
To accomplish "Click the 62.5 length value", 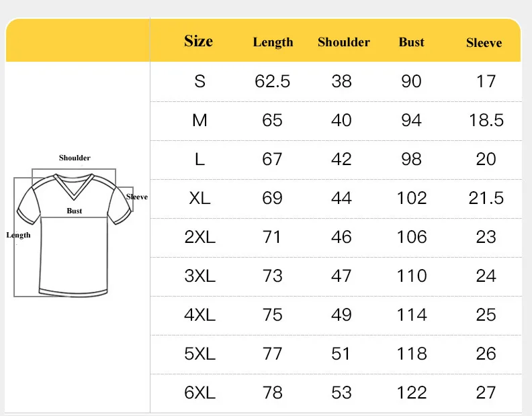I will tap(273, 81).
